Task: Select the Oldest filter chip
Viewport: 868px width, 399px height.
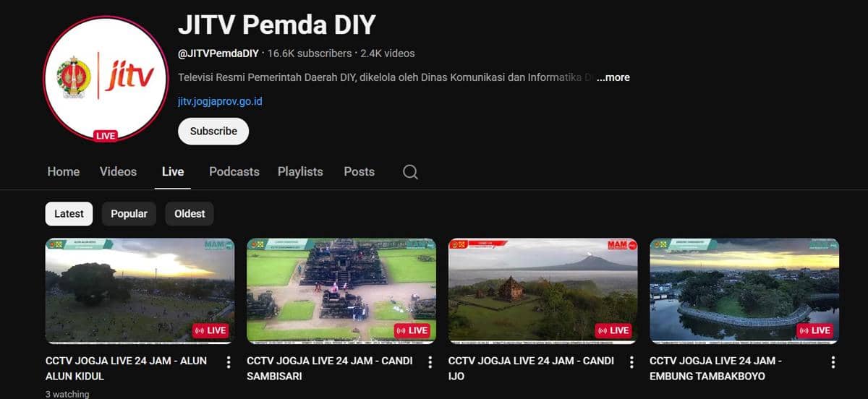Action: click(x=190, y=214)
